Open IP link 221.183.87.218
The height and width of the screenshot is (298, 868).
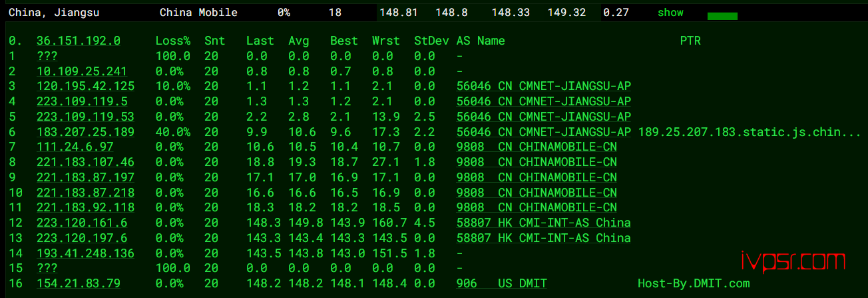pyautogui.click(x=85, y=193)
